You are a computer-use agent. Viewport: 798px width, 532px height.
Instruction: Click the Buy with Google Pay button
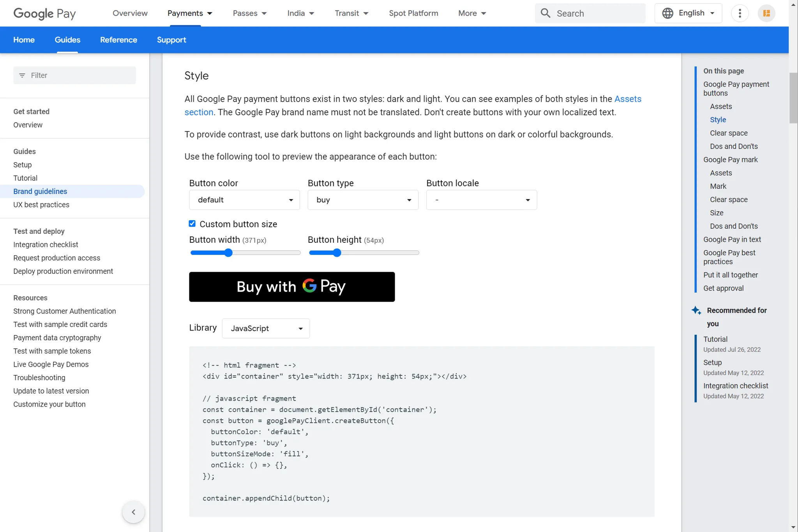[291, 286]
